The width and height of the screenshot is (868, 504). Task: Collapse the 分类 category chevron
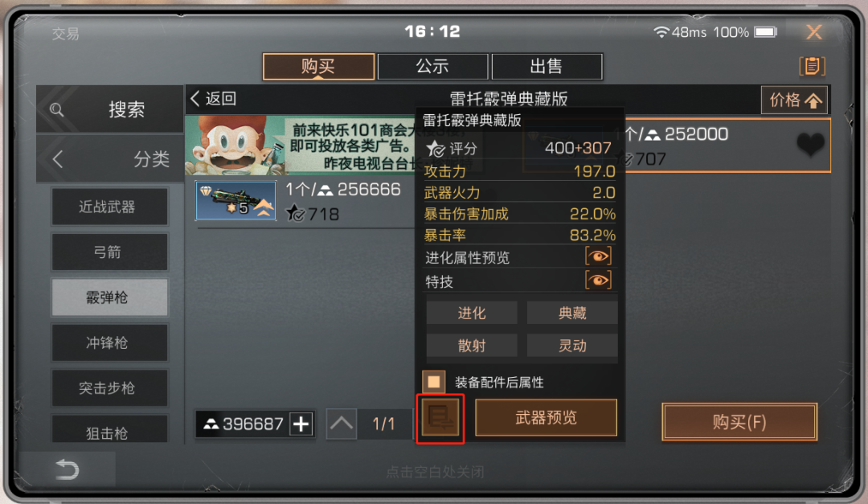(x=58, y=159)
